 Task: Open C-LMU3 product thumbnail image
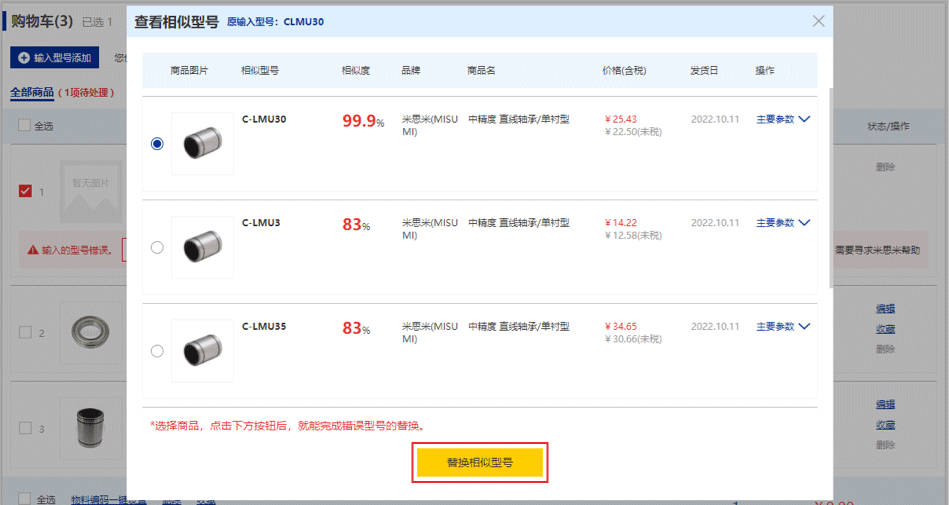click(x=203, y=248)
